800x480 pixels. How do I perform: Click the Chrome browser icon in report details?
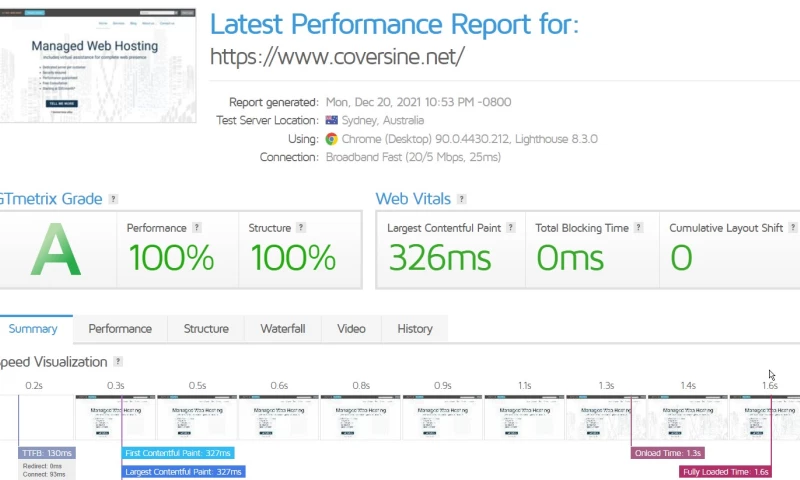[x=331, y=139]
